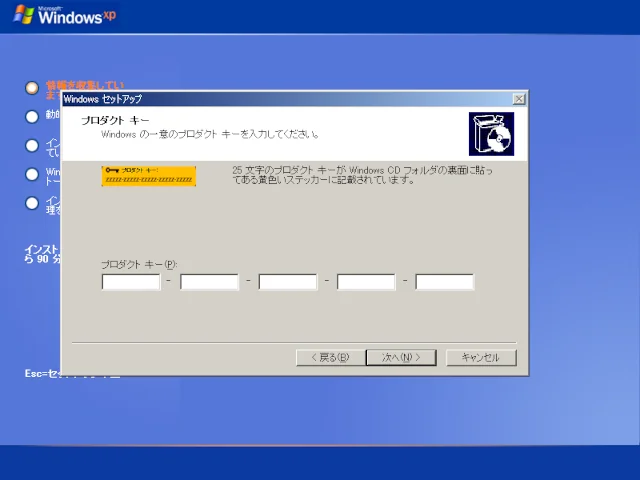This screenshot has width=640, height=480.
Task: Click the fourth setup step bullet
Action: coord(32,174)
